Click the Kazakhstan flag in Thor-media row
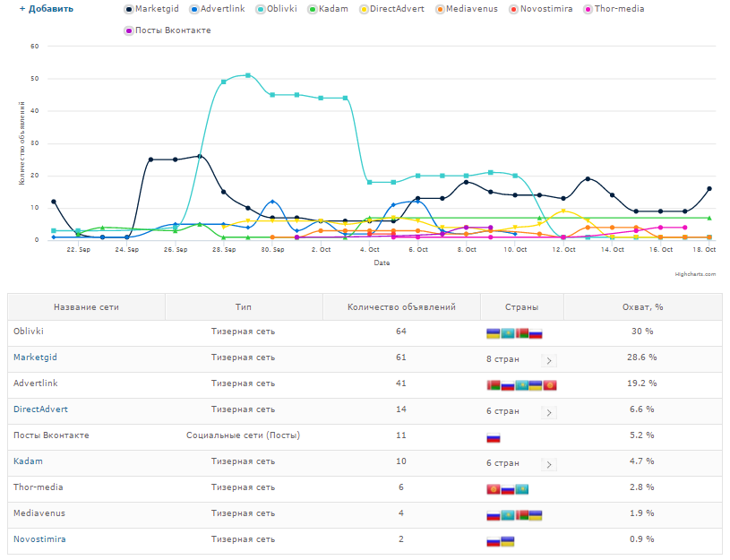 tap(521, 489)
